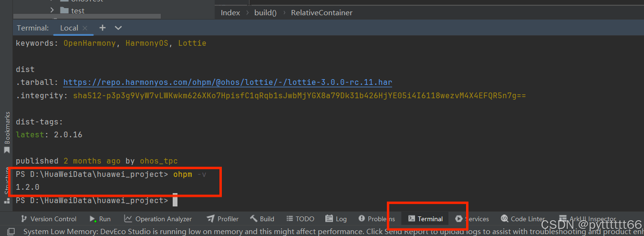Expand the test folder in project tree
Viewport: 644px width, 236px height.
point(52,10)
